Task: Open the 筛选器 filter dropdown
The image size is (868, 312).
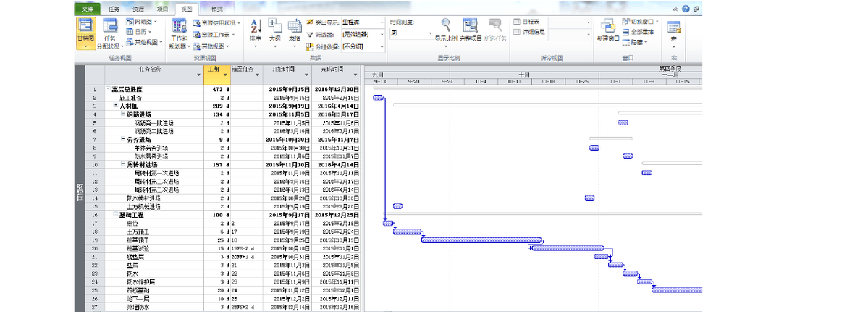Action: pos(382,34)
